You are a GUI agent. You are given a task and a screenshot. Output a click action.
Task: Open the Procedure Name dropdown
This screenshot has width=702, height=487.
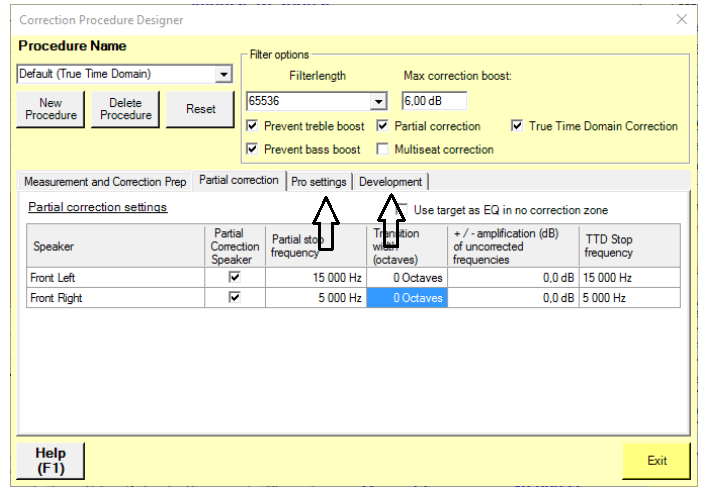click(224, 74)
